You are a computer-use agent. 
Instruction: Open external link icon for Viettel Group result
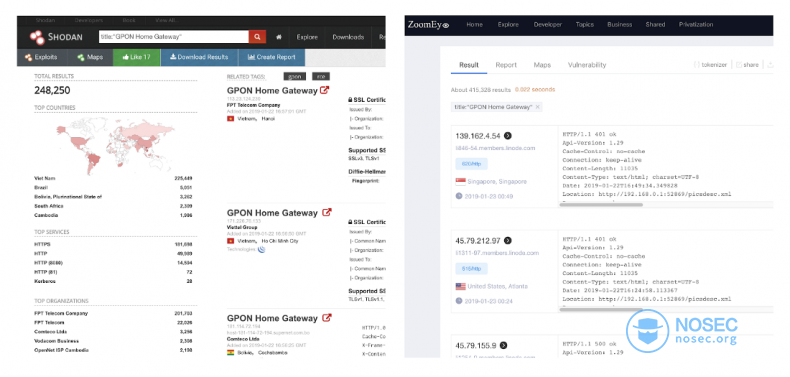click(x=326, y=212)
